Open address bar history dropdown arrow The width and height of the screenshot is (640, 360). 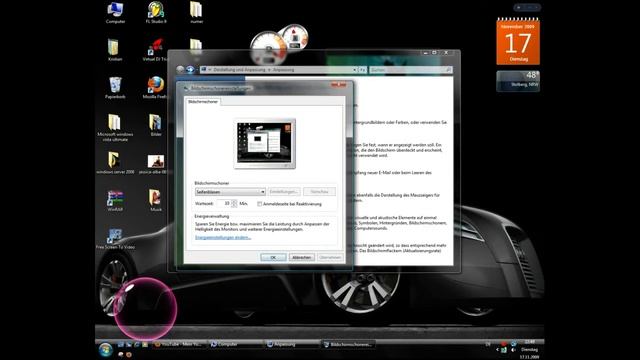pos(354,70)
